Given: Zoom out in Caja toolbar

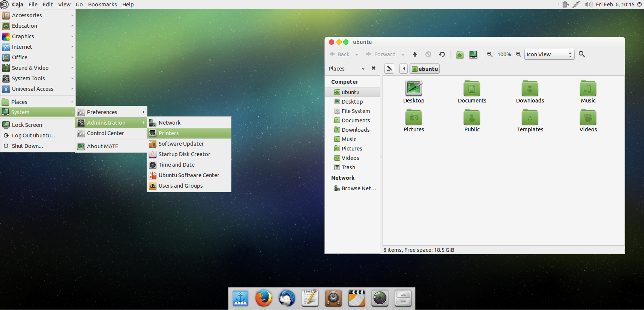Looking at the screenshot, I should pyautogui.click(x=490, y=54).
